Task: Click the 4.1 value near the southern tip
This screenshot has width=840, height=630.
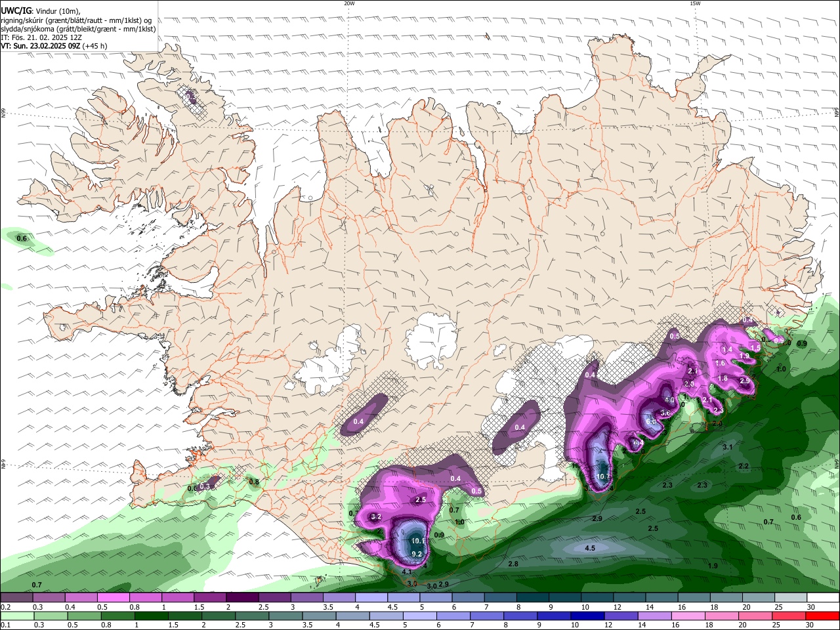Action: click(x=406, y=572)
